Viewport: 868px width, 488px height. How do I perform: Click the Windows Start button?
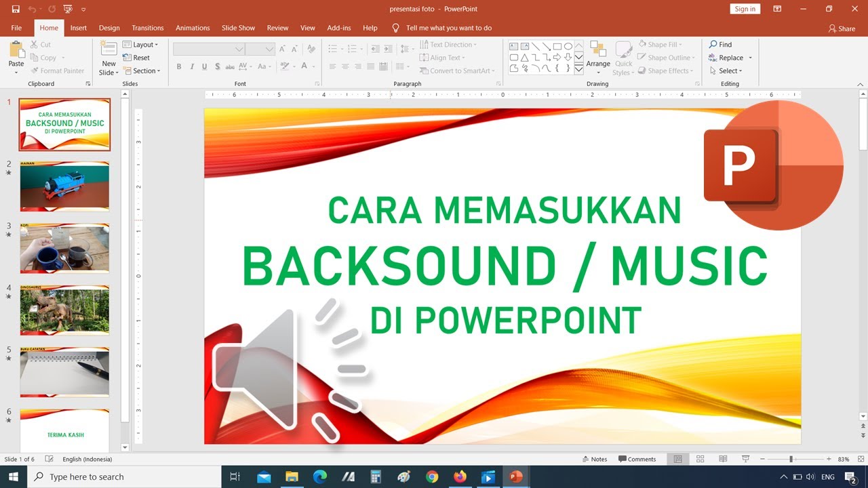[14, 476]
